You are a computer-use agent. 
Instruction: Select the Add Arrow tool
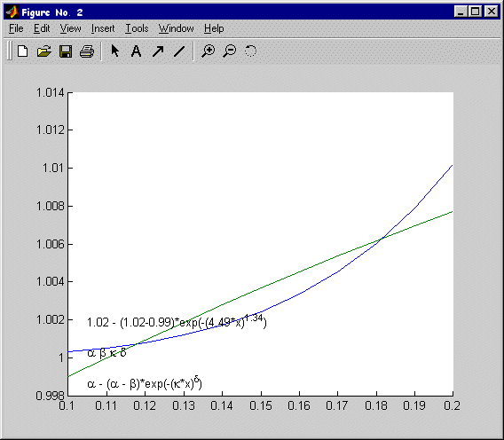[158, 51]
